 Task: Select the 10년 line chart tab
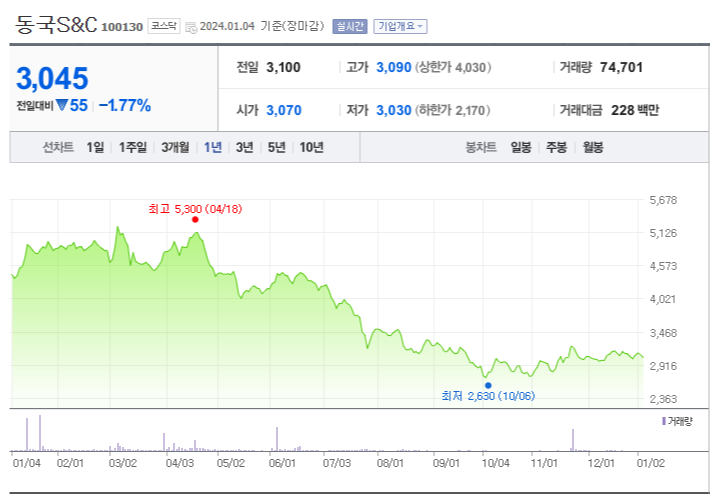pos(312,147)
